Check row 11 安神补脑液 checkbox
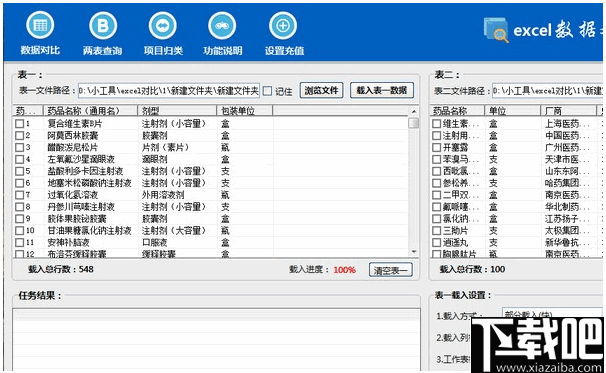Viewport: 606px width, 373px height. coord(19,243)
